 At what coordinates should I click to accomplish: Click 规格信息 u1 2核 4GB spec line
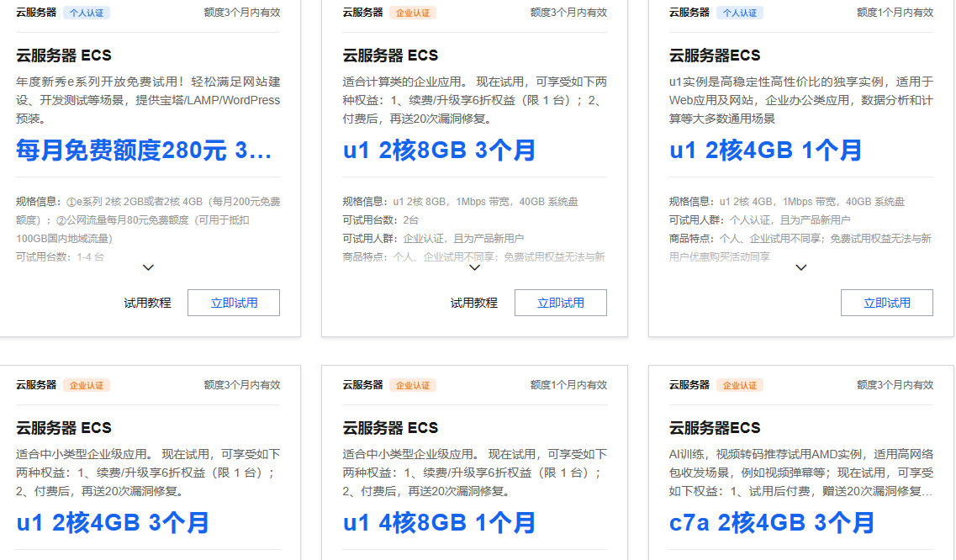coord(786,201)
